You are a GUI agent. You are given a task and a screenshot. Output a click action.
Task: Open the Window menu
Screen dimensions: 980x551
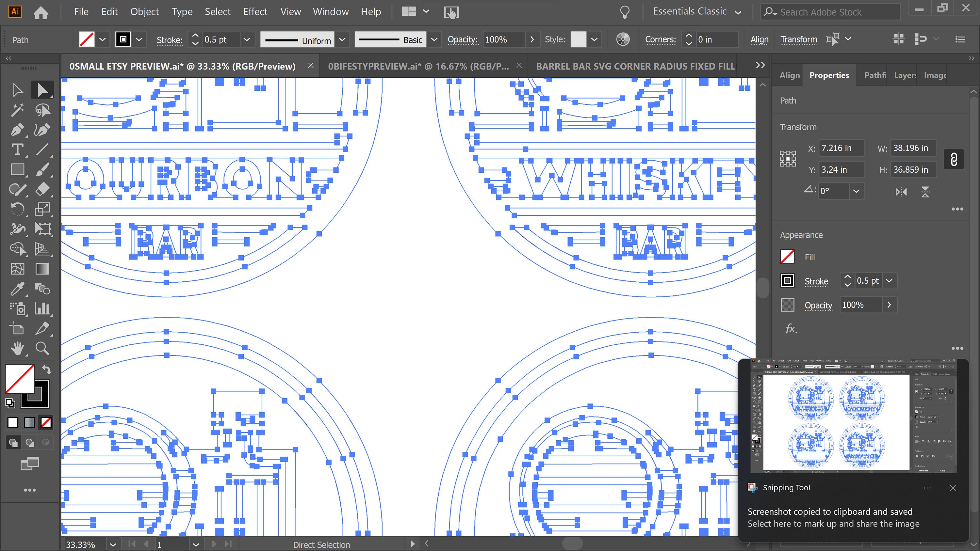point(330,11)
